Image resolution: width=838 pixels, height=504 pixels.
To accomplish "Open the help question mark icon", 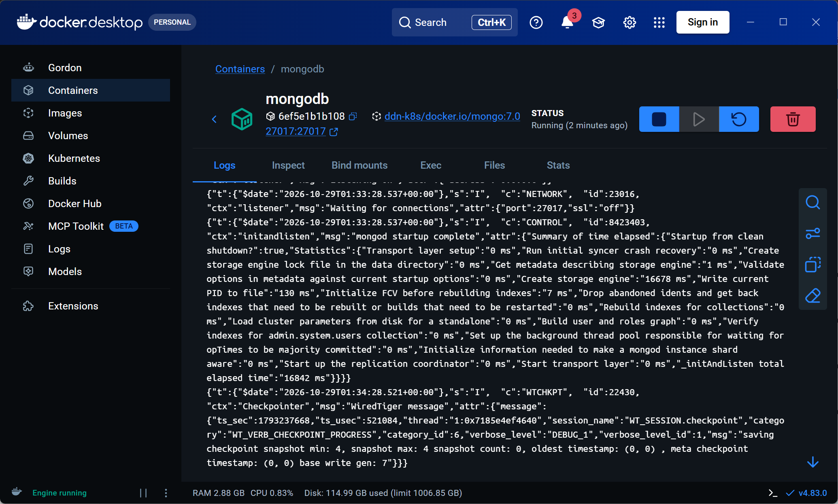I will coord(536,22).
